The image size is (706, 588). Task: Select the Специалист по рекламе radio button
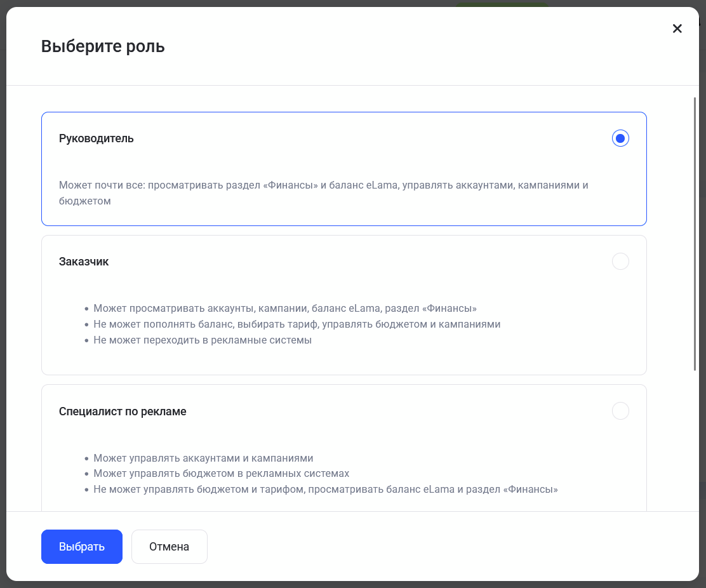[x=620, y=411]
